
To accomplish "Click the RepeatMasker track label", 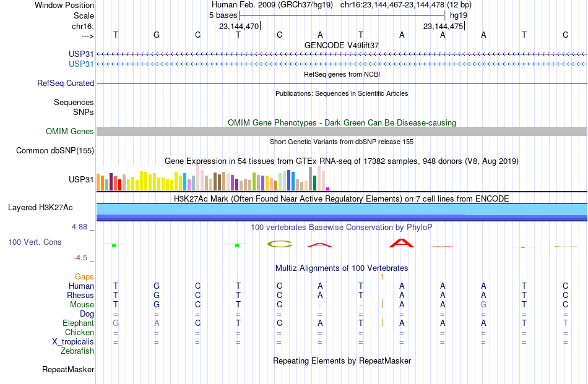I will click(x=68, y=369).
